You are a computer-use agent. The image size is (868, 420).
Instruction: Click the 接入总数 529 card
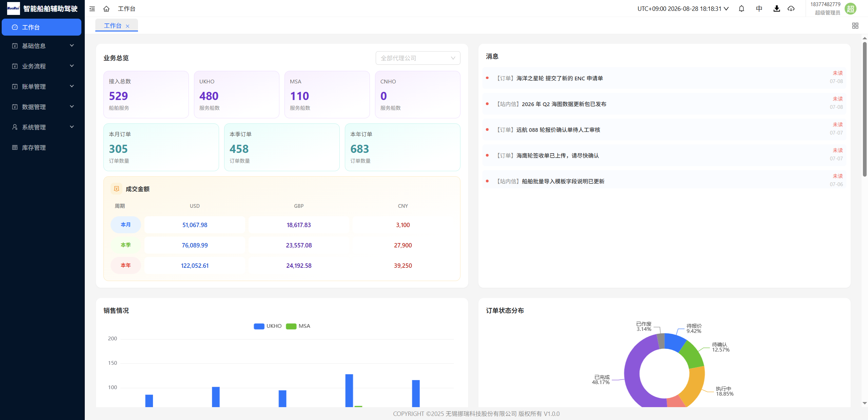(146, 95)
